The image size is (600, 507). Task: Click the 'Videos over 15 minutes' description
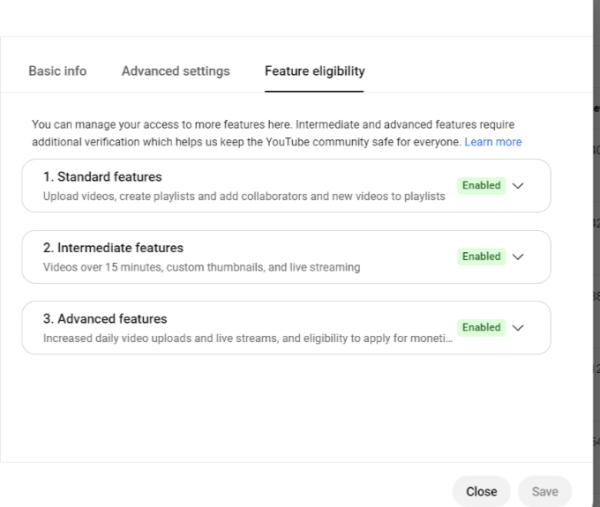(x=201, y=268)
